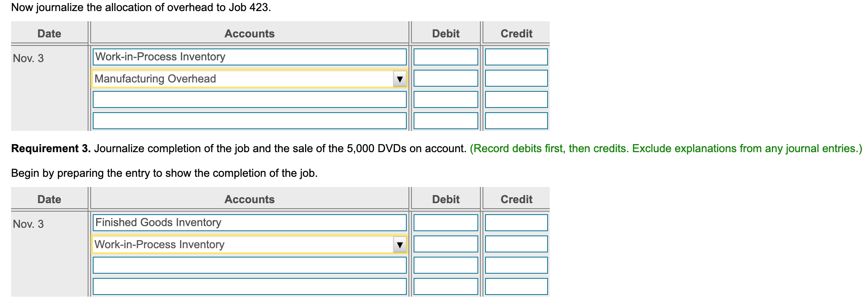This screenshot has width=868, height=306.
Task: Click the Work-in-Process Inventory account field in overhead entry
Action: tap(250, 57)
